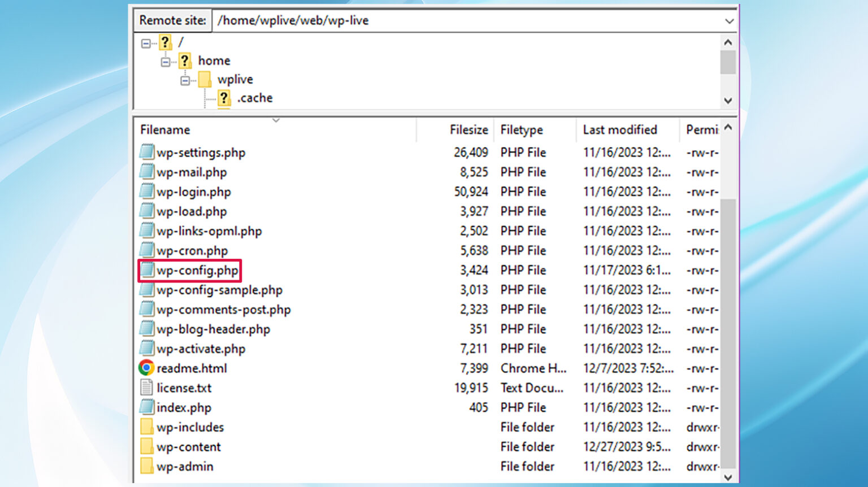Click the Filesize column header
Screen dimensions: 868x487
468,129
